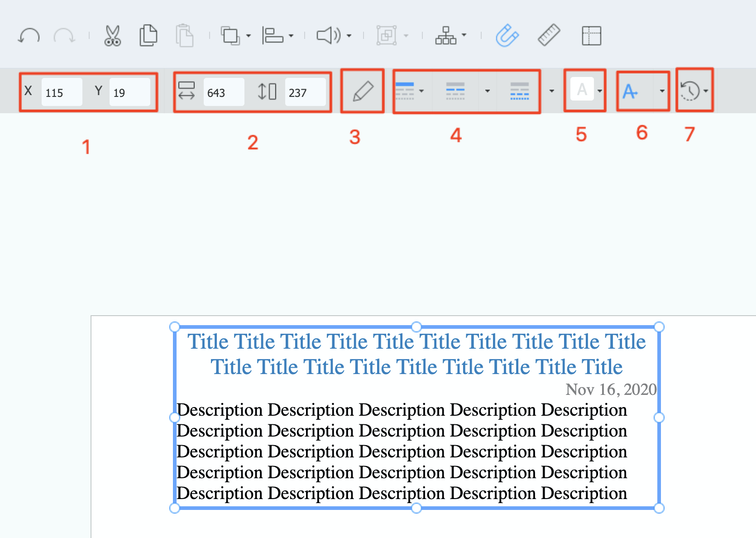Open the text style dropdown arrow
The width and height of the screenshot is (756, 538).
point(662,91)
